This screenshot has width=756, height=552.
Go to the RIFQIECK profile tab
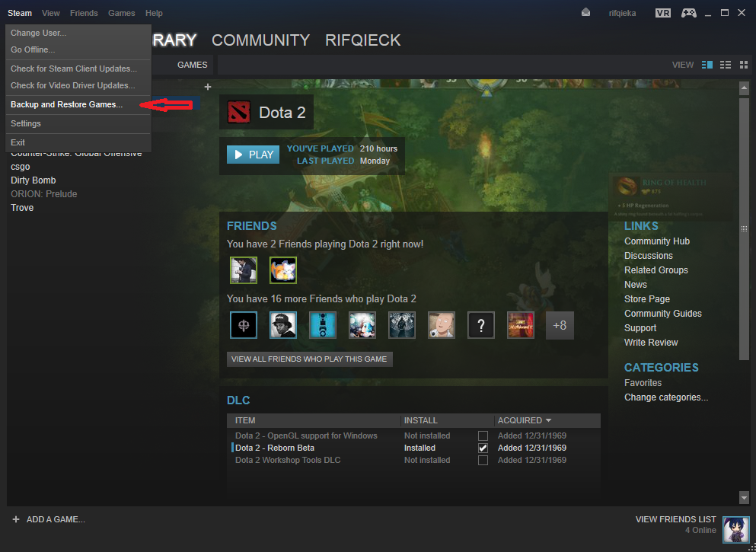click(363, 40)
